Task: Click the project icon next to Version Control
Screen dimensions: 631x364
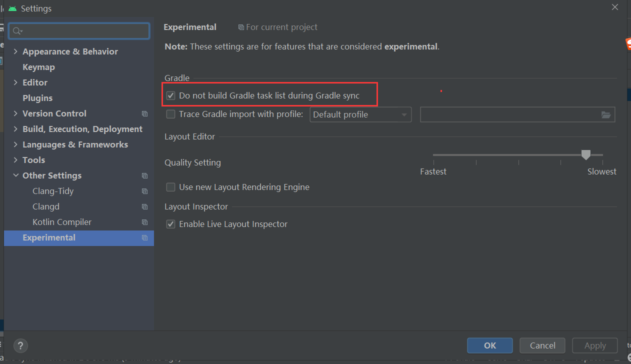Action: pyautogui.click(x=144, y=113)
